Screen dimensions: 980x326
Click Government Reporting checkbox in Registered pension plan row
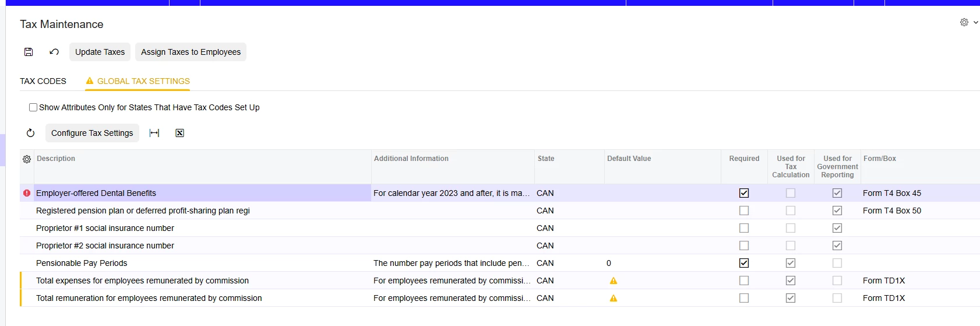837,211
